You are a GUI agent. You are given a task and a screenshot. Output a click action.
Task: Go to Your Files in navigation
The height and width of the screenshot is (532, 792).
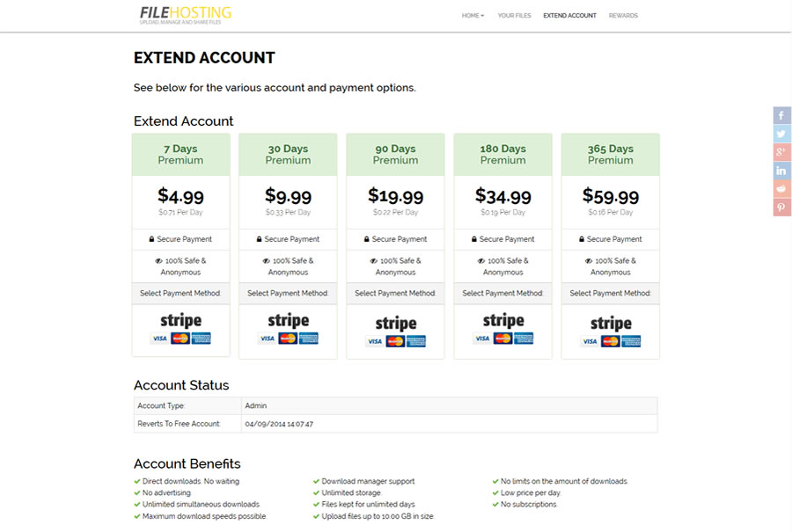click(514, 16)
